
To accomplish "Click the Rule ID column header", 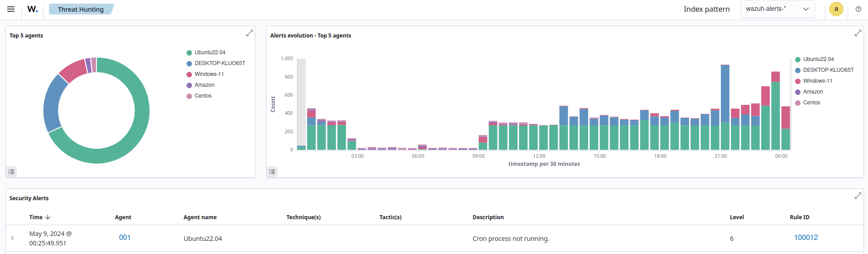I will [799, 217].
